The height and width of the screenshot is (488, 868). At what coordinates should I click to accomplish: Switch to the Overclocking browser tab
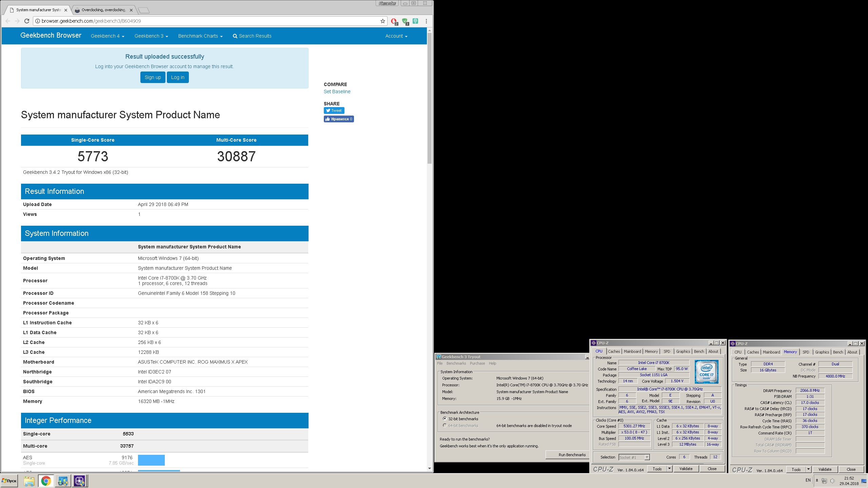[x=103, y=10]
